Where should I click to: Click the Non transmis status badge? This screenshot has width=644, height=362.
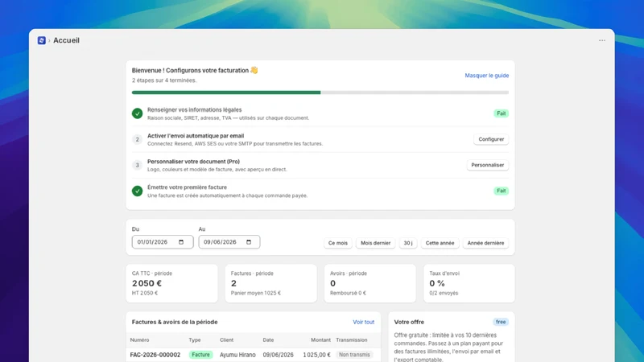(x=354, y=355)
